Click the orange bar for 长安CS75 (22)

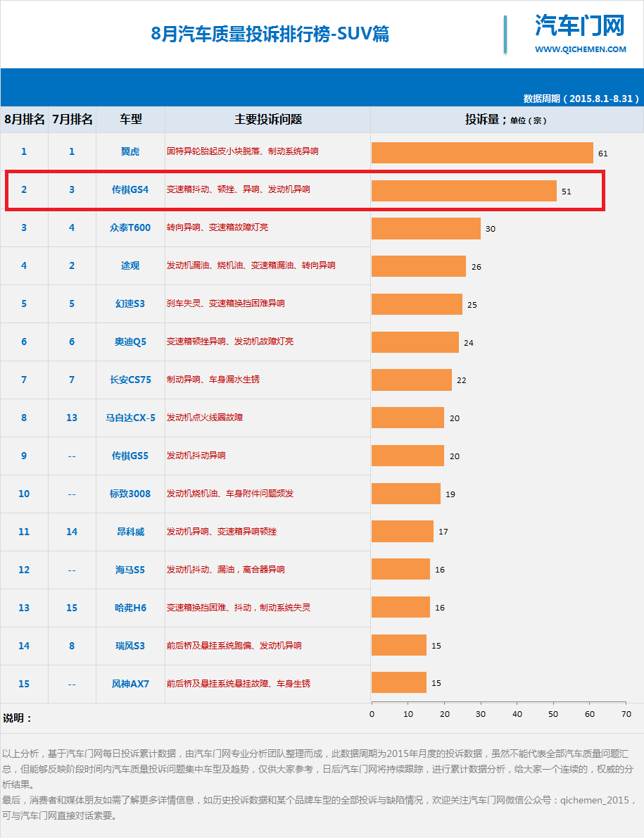pos(412,380)
